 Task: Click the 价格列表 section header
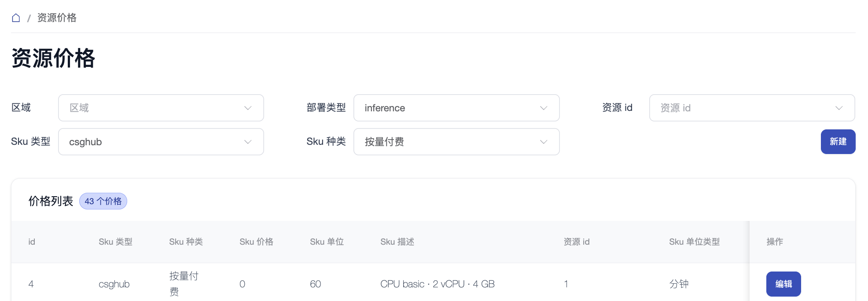click(x=50, y=201)
